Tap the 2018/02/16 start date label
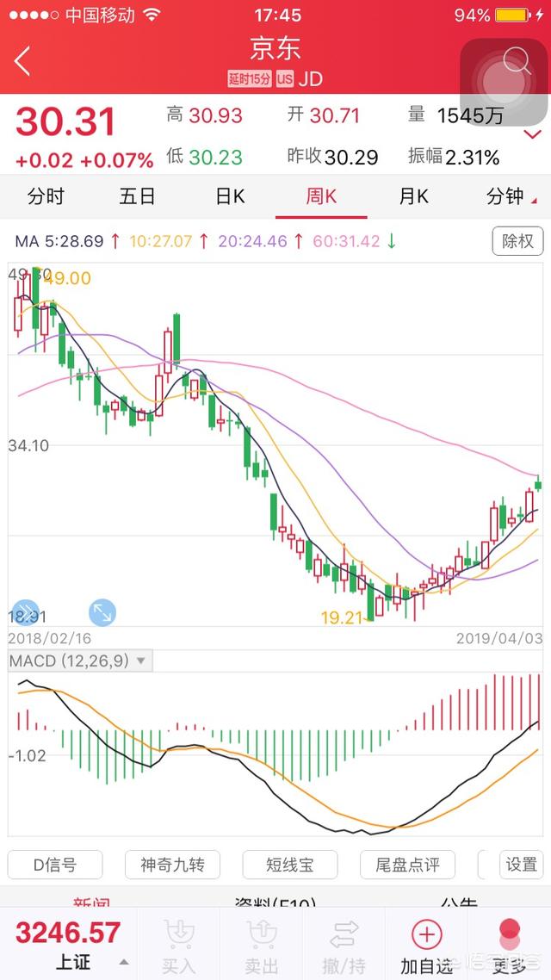The height and width of the screenshot is (980, 551). (x=49, y=638)
